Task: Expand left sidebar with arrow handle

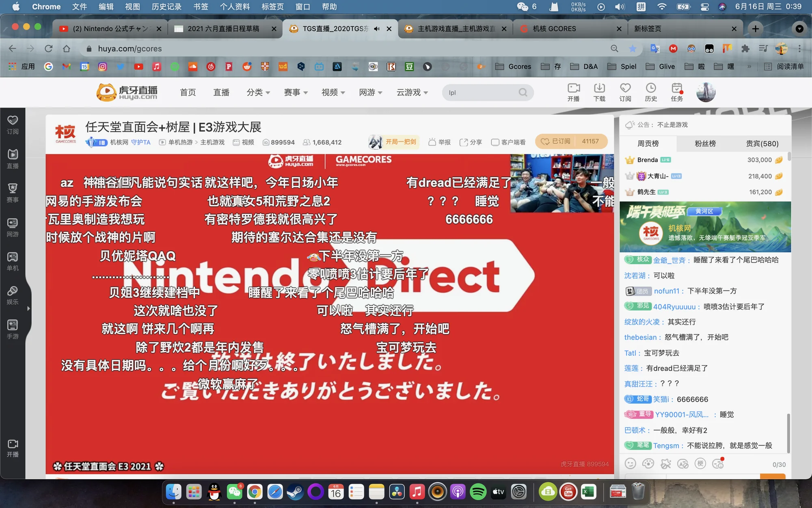Action: coord(28,308)
